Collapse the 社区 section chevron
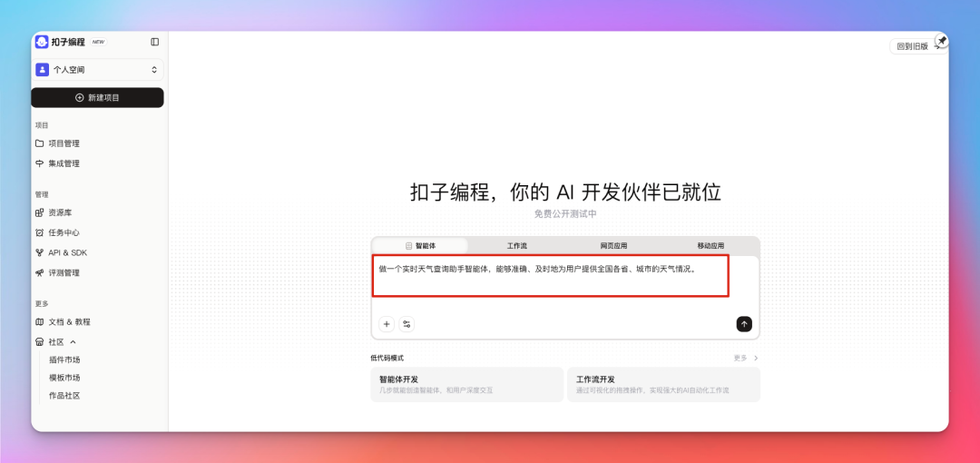 coord(73,342)
